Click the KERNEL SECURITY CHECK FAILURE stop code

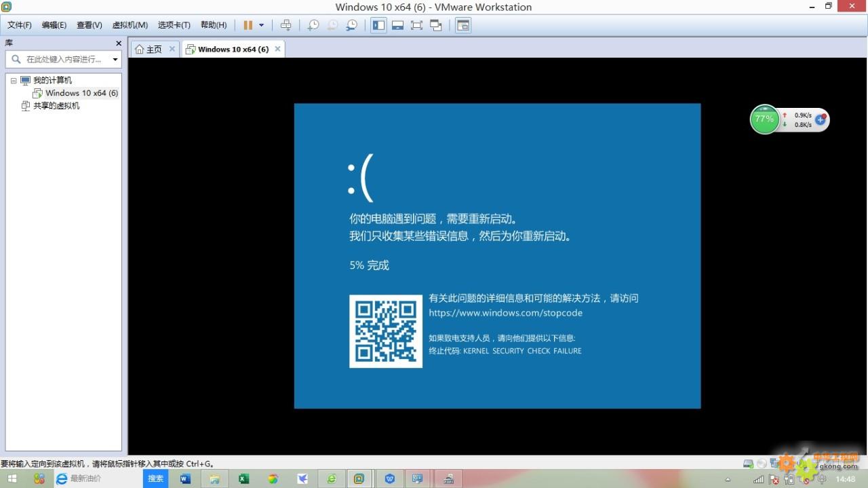522,351
